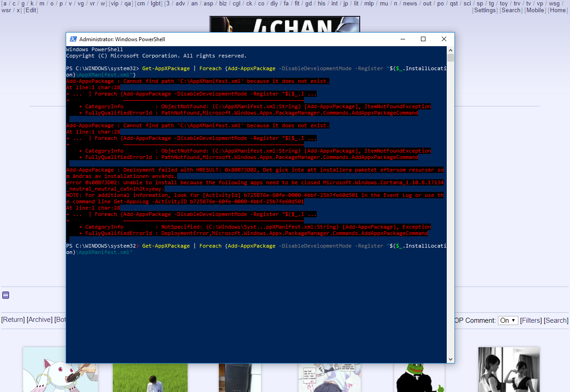Image resolution: width=570 pixels, height=392 pixels.
Task: Visit the /wsg/ board
Action: point(554,4)
